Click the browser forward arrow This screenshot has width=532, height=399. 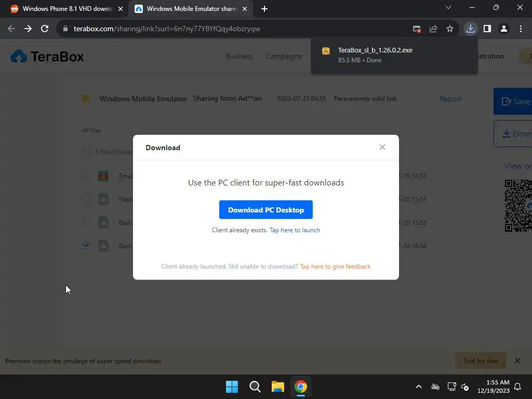(x=28, y=29)
